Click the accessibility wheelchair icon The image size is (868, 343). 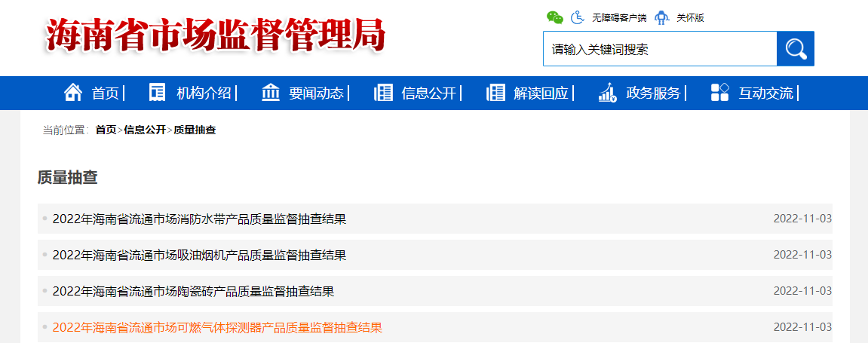coord(578,17)
